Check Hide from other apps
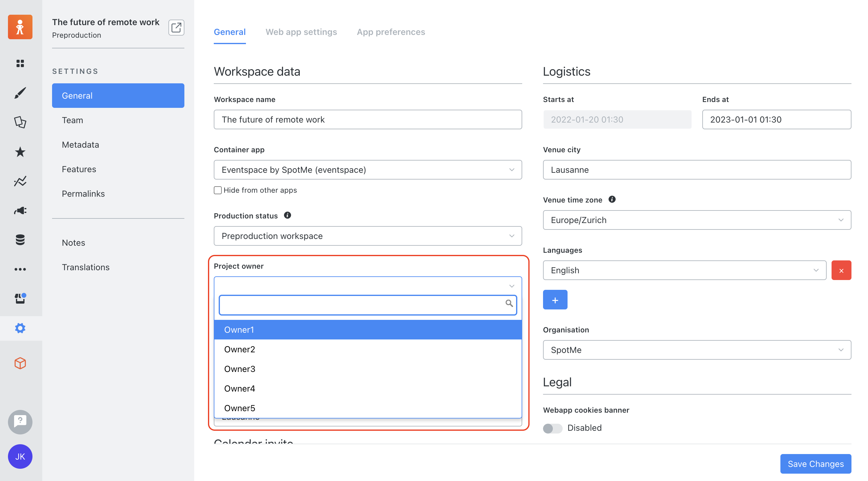This screenshot has width=868, height=481. [218, 190]
